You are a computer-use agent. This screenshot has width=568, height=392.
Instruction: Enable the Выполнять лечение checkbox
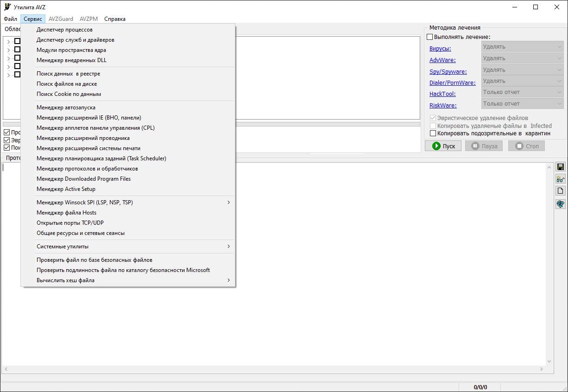[x=429, y=37]
